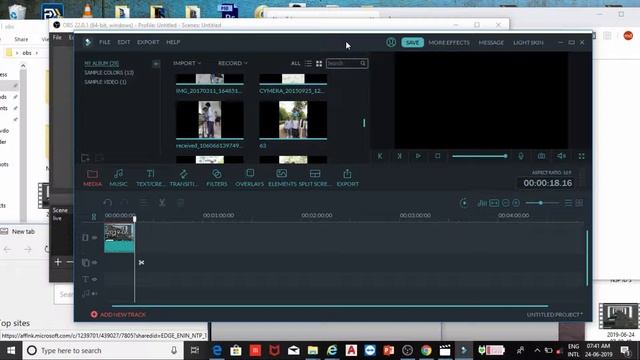Click the next frame playback button
The width and height of the screenshot is (640, 360).
[x=400, y=156]
